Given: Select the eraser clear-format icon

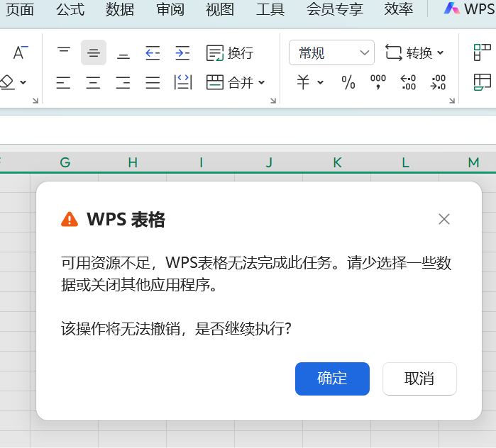Looking at the screenshot, I should 8,82.
